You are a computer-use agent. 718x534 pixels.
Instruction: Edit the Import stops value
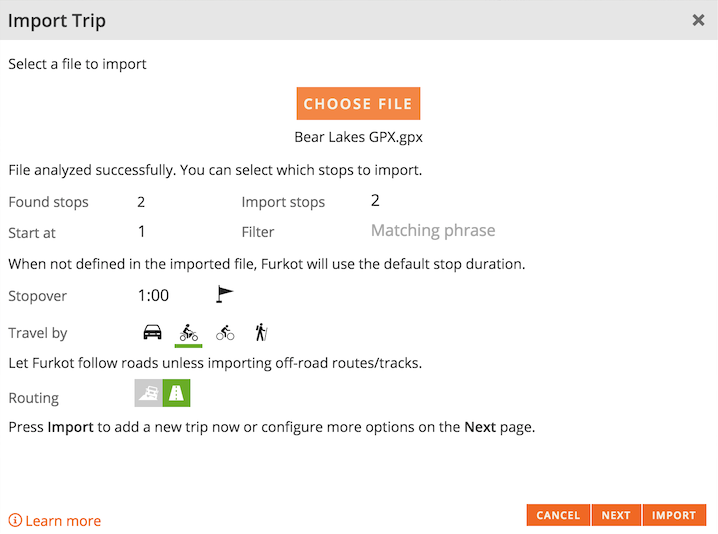click(x=375, y=201)
